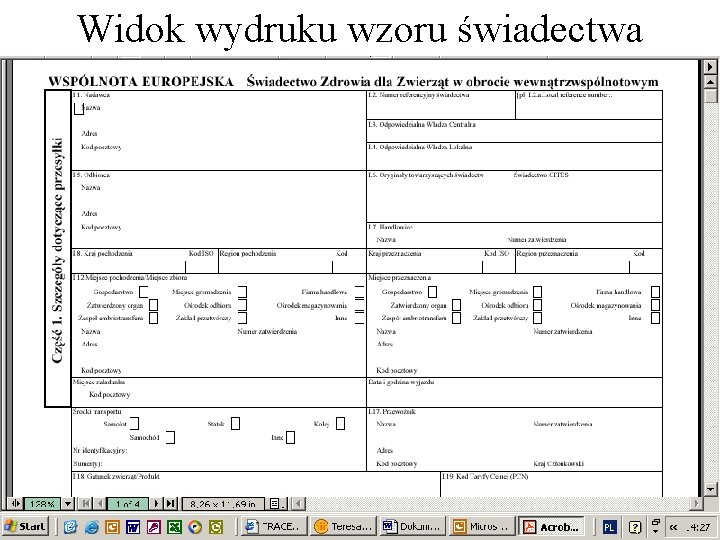Screen dimensions: 720x540
Task: Click the 'I.17. Przewoźnik' label
Action: tap(392, 411)
